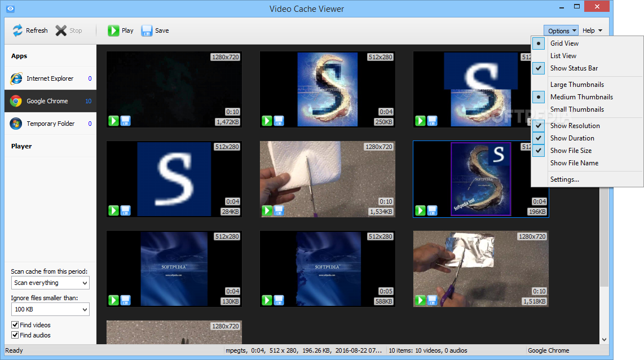Click the mpegts file details status text
The width and height of the screenshot is (644, 360).
303,350
